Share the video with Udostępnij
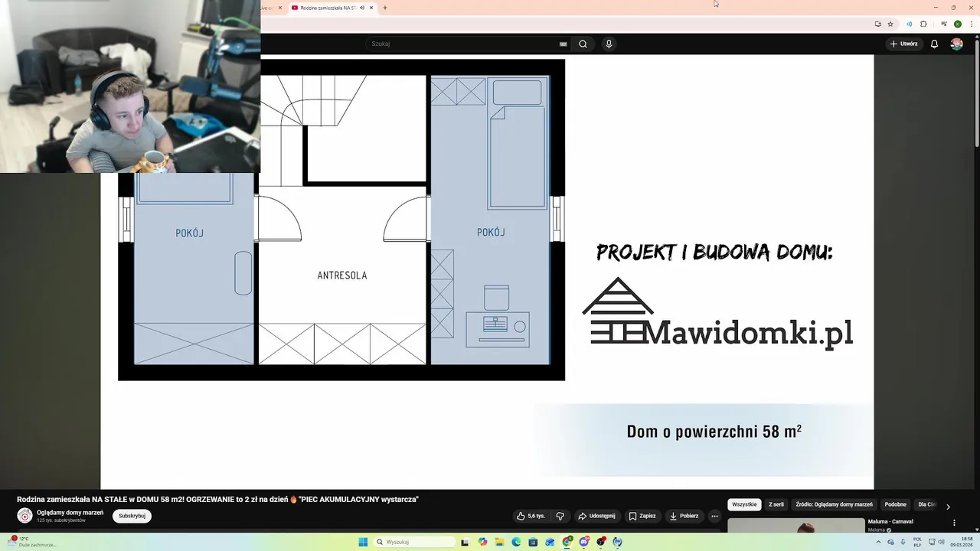This screenshot has width=980, height=551. [x=596, y=516]
